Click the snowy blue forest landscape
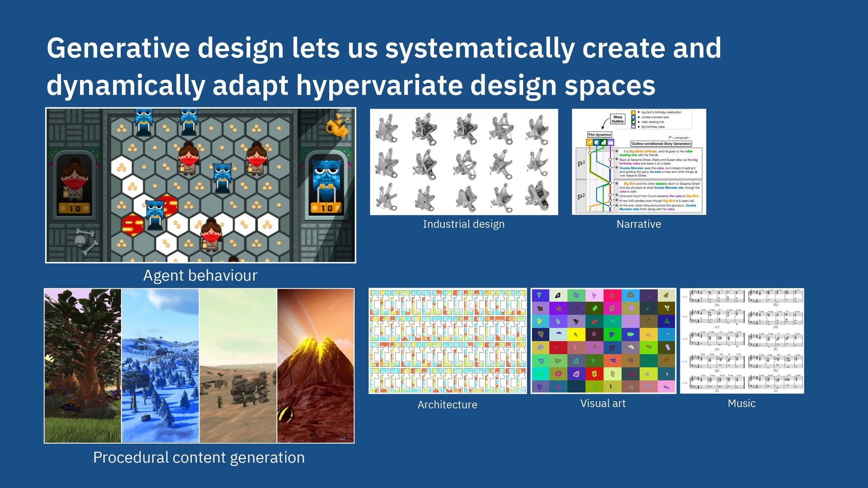This screenshot has height=488, width=868. (160, 366)
